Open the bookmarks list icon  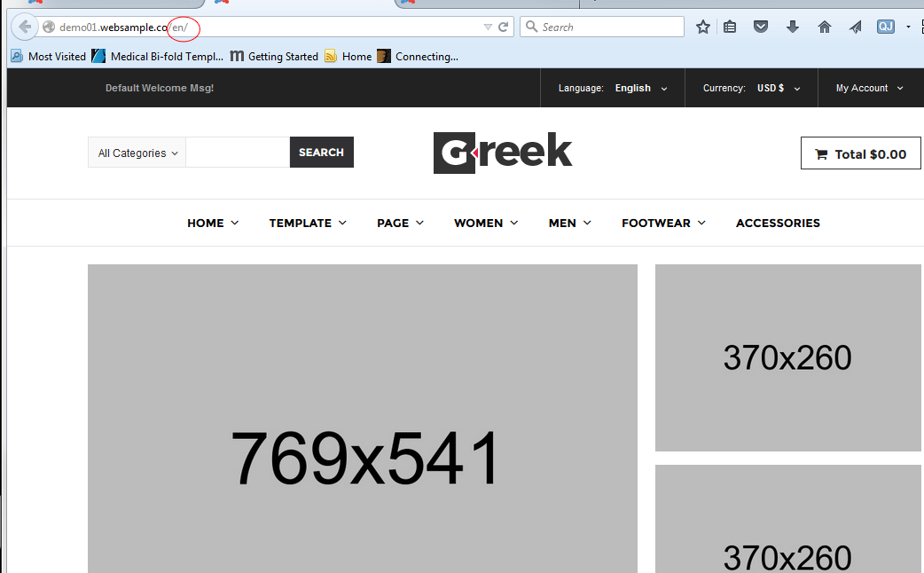point(730,27)
